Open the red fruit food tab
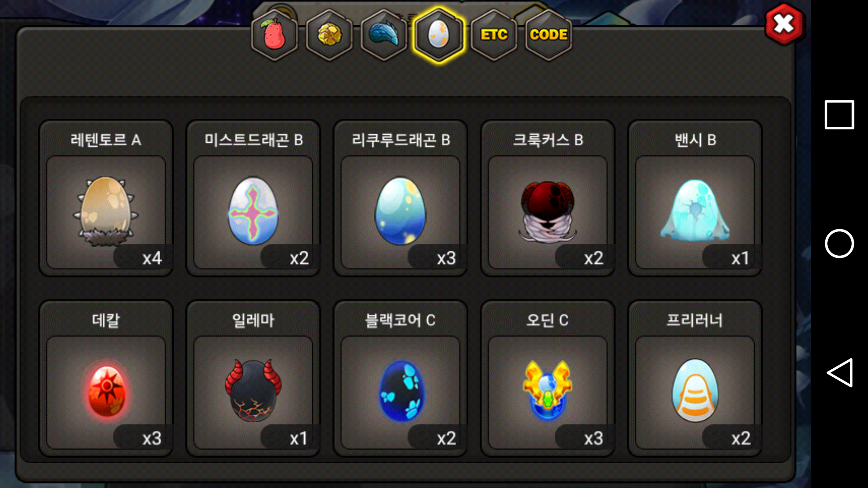Image resolution: width=868 pixels, height=488 pixels. tap(274, 35)
